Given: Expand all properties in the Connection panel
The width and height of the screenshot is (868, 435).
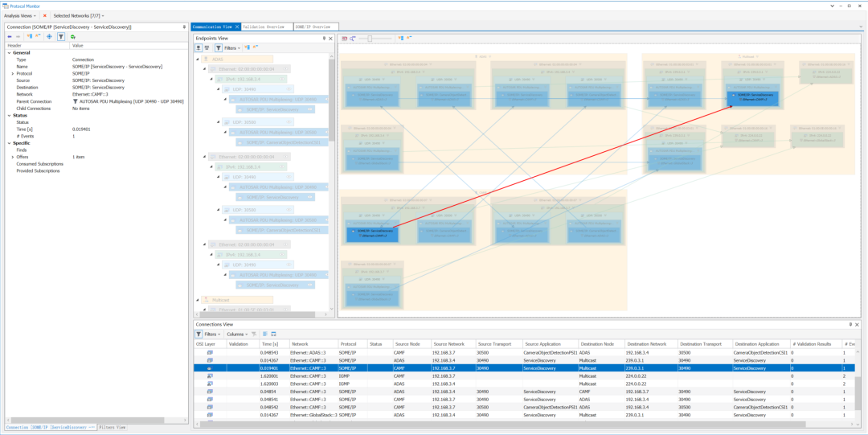Looking at the screenshot, I should pyautogui.click(x=30, y=36).
